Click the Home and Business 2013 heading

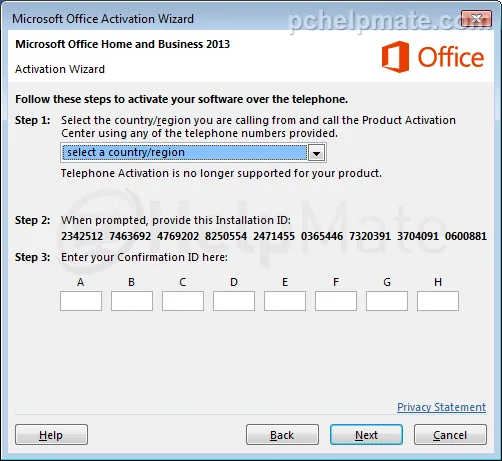123,44
